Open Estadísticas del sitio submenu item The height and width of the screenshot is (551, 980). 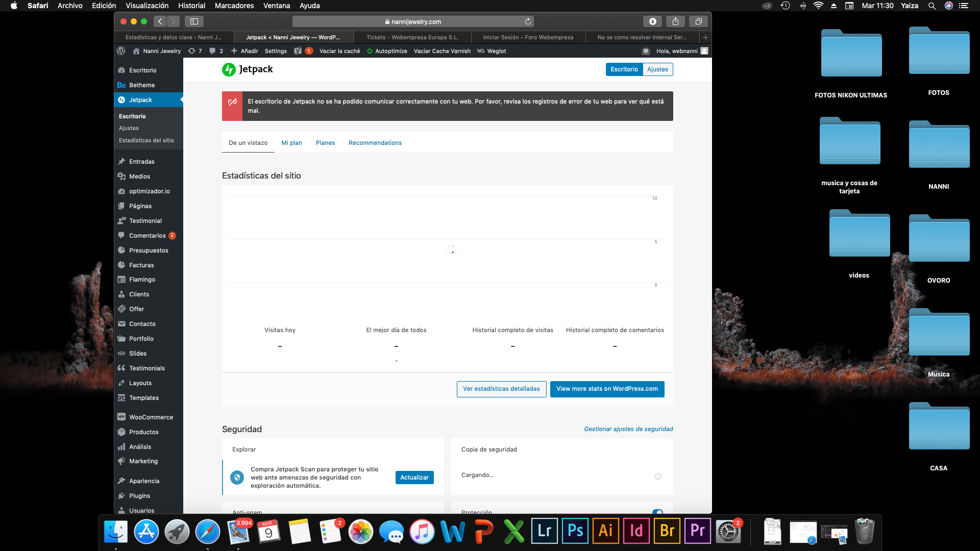click(146, 140)
